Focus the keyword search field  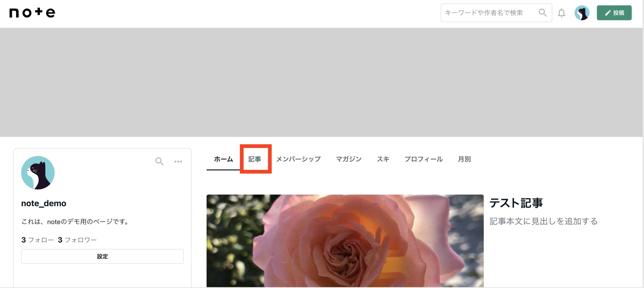pyautogui.click(x=496, y=13)
